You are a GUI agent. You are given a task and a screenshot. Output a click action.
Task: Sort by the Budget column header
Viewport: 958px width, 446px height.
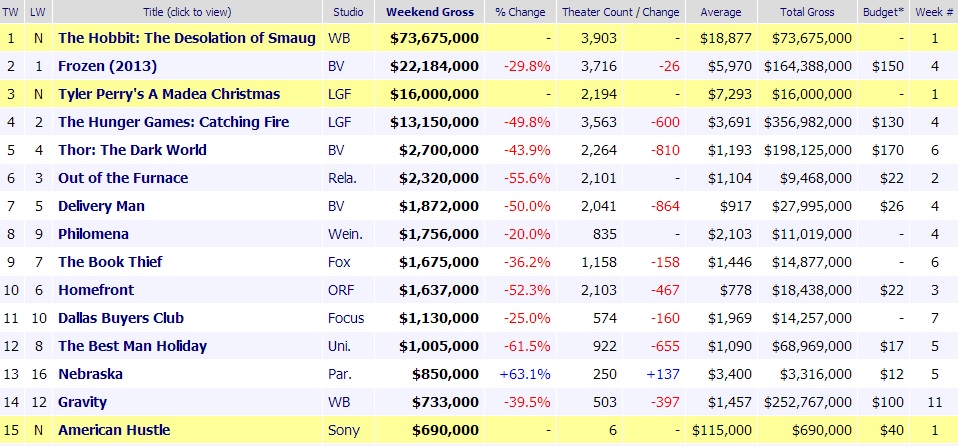[x=883, y=12]
